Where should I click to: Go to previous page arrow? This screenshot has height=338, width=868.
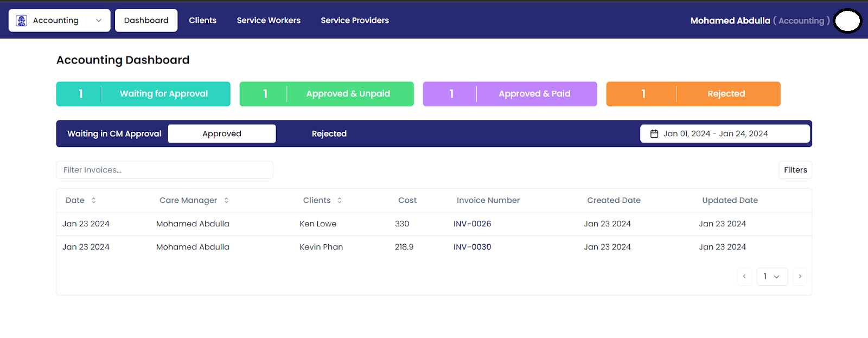click(x=744, y=277)
